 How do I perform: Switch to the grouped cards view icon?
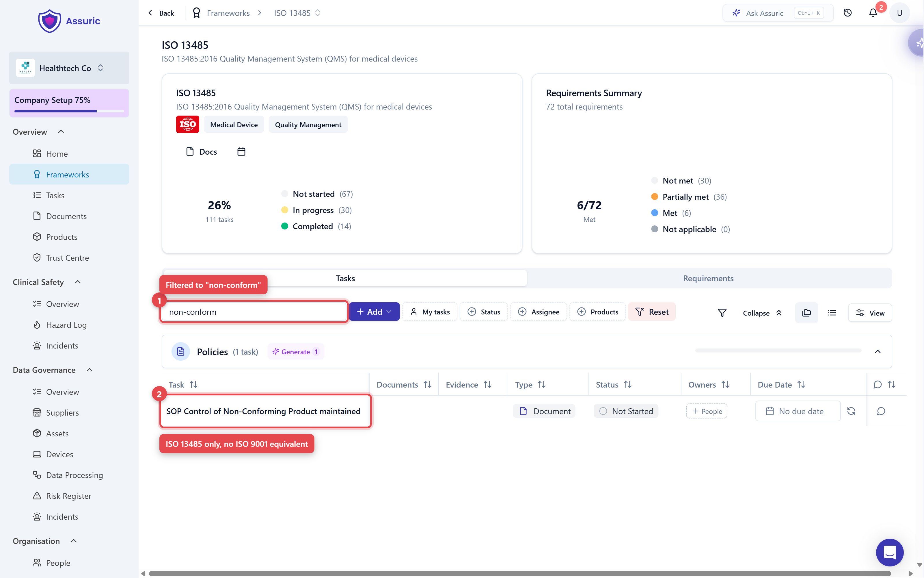[x=806, y=313]
